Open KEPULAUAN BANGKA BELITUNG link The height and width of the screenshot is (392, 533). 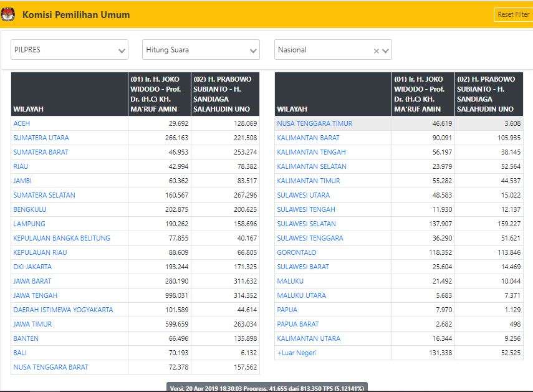coord(62,238)
